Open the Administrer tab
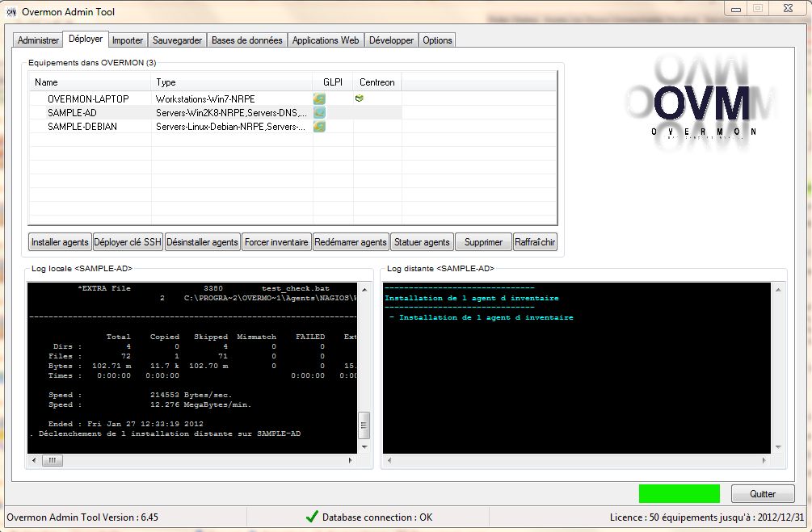812x532 pixels. pyautogui.click(x=38, y=40)
